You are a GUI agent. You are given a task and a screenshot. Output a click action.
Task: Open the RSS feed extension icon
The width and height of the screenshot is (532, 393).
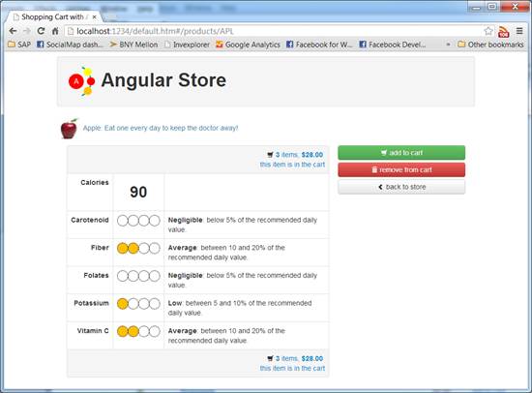(504, 32)
